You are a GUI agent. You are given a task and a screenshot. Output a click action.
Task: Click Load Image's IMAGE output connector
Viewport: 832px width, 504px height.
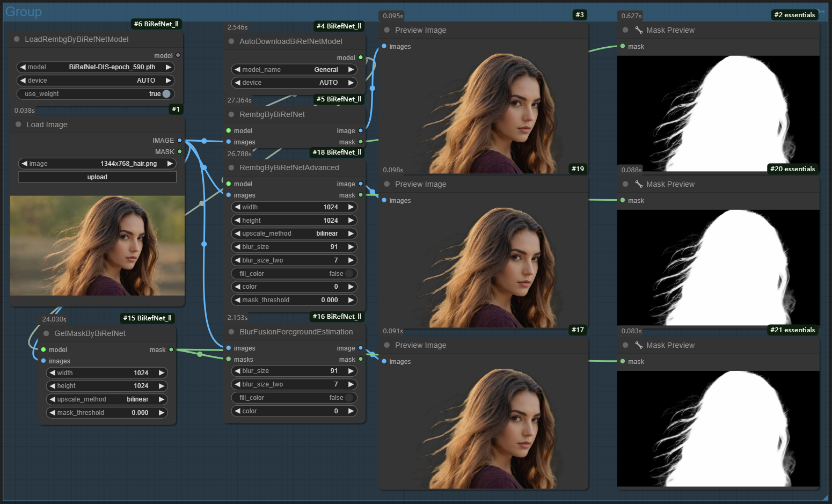click(x=180, y=140)
